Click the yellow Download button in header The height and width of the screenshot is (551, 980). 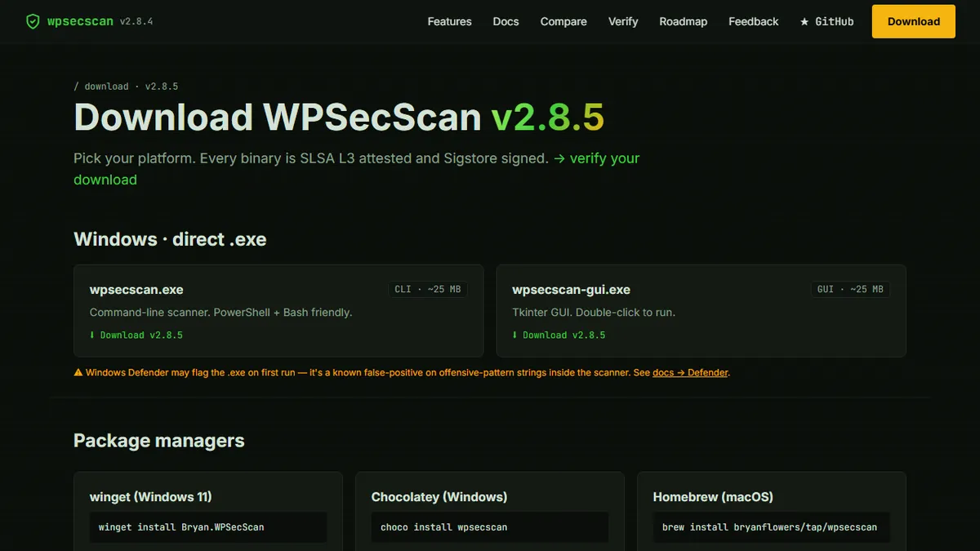[914, 21]
